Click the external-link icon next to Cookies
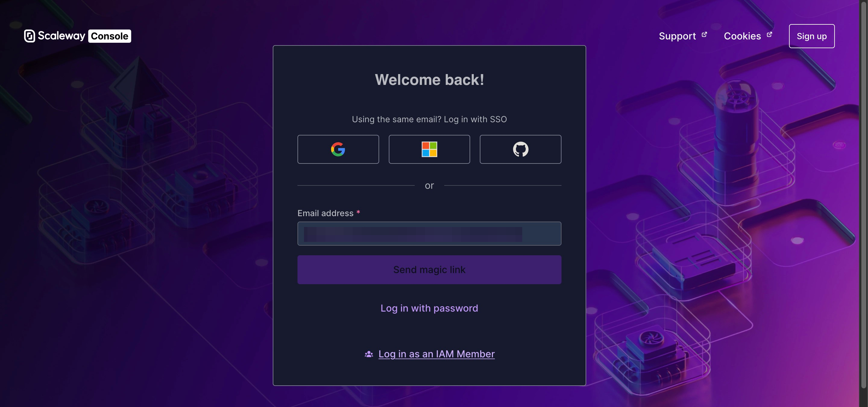The width and height of the screenshot is (868, 407). coord(769,34)
